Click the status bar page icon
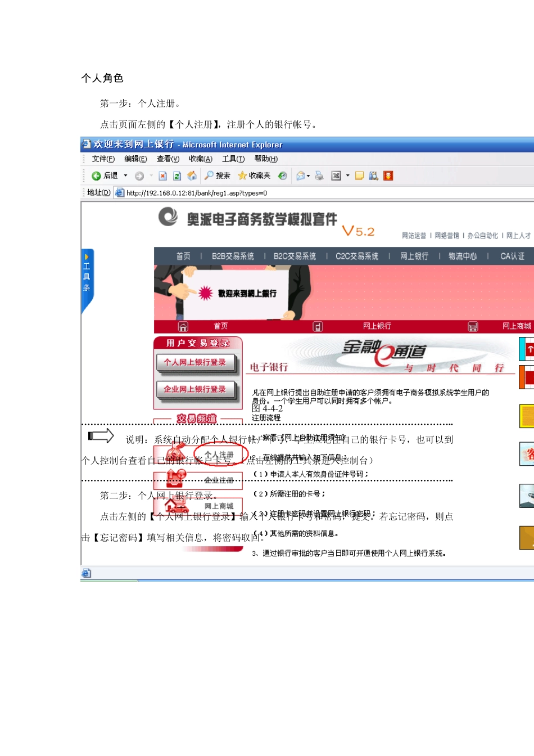 click(x=86, y=573)
